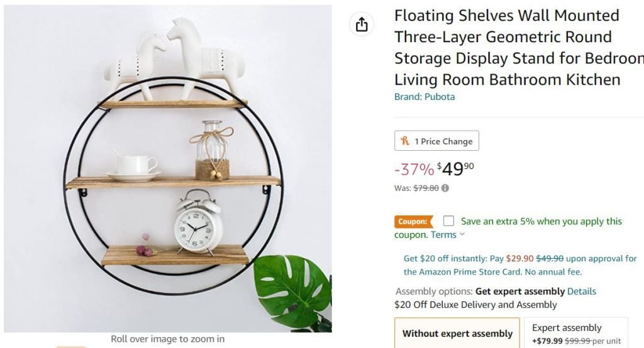The image size is (644, 348).
Task: Click the $49.90 current price
Action: pyautogui.click(x=456, y=169)
